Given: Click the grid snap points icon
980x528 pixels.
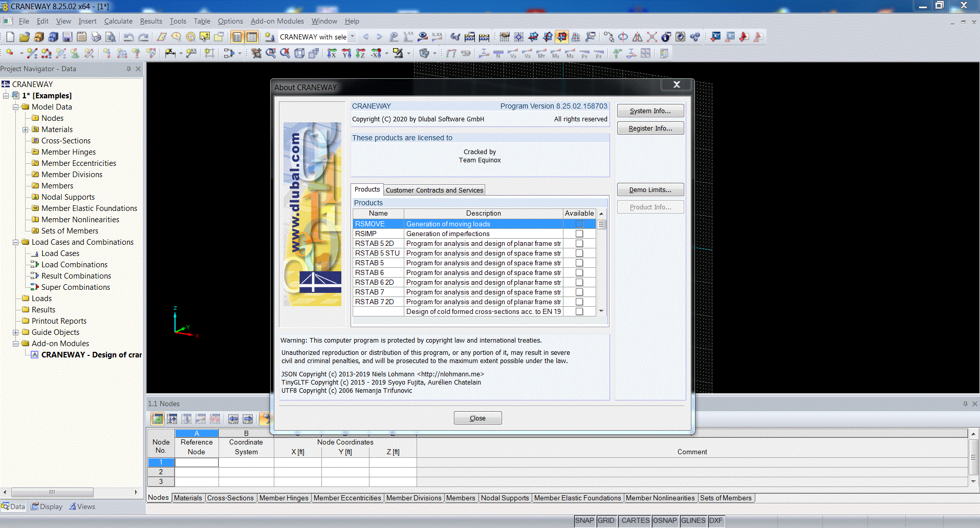Looking at the screenshot, I should 518,37.
